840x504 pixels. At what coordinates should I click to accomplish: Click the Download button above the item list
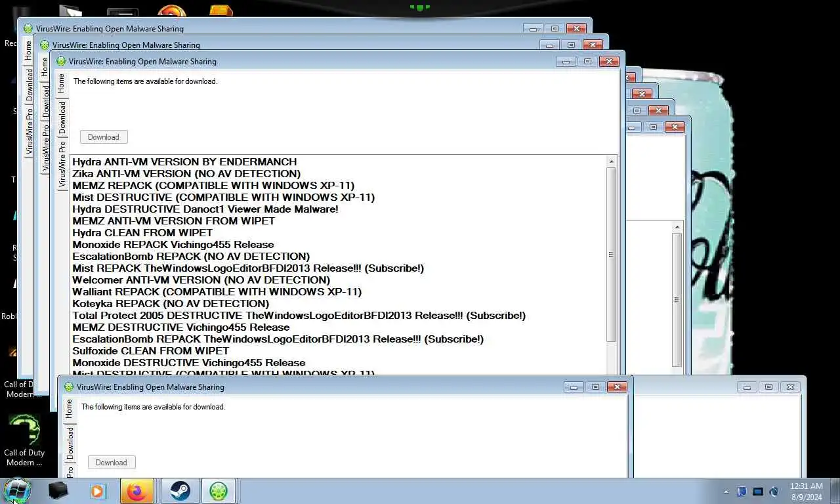click(x=104, y=137)
